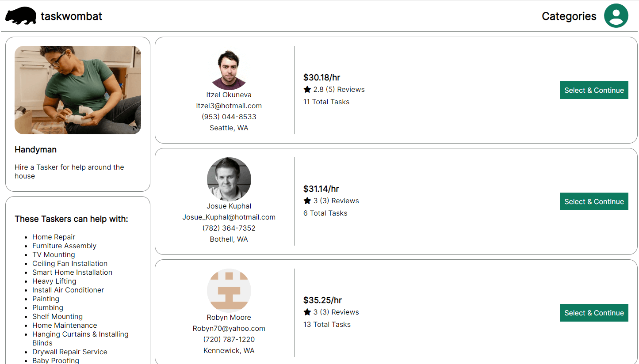Open the user account profile icon
Screen dimensions: 639x364
click(616, 16)
